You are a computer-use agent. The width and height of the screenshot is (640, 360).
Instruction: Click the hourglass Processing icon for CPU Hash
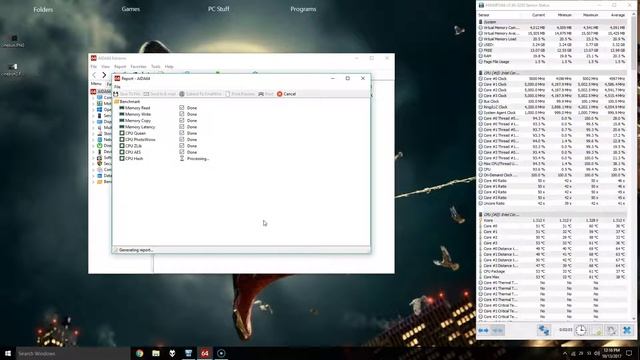coord(182,158)
